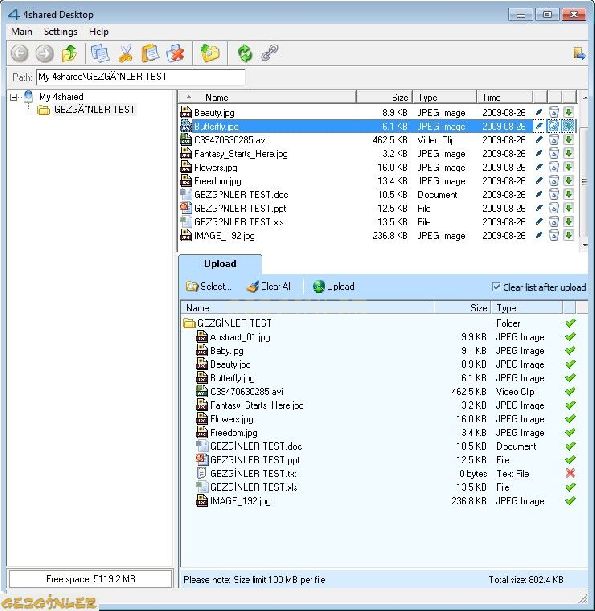Screen dimensions: 595x611
Task: Select GEZGİNLER TEST folder in tree
Action: [x=94, y=109]
